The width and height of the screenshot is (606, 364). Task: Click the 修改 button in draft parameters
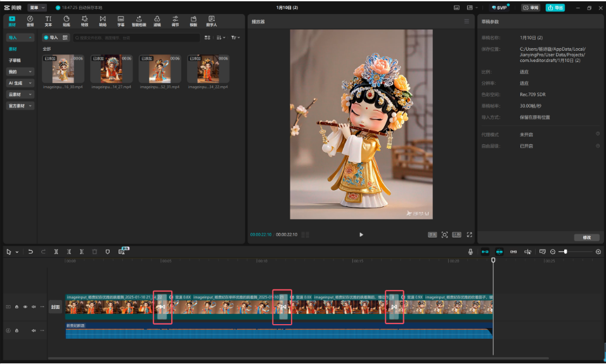click(x=587, y=237)
